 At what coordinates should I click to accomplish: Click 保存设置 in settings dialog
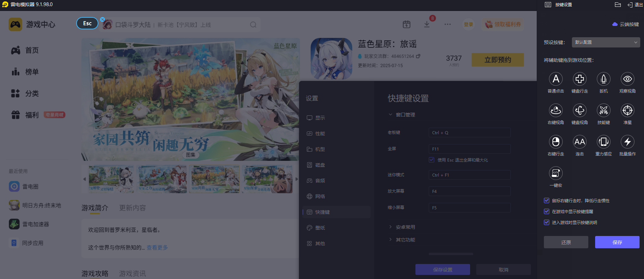pyautogui.click(x=443, y=269)
